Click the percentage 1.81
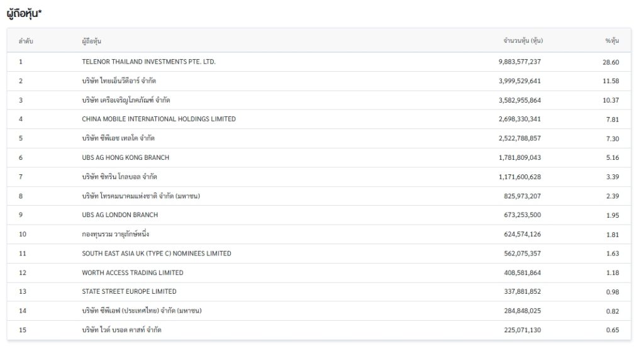This screenshot has height=351, width=644. click(x=613, y=235)
